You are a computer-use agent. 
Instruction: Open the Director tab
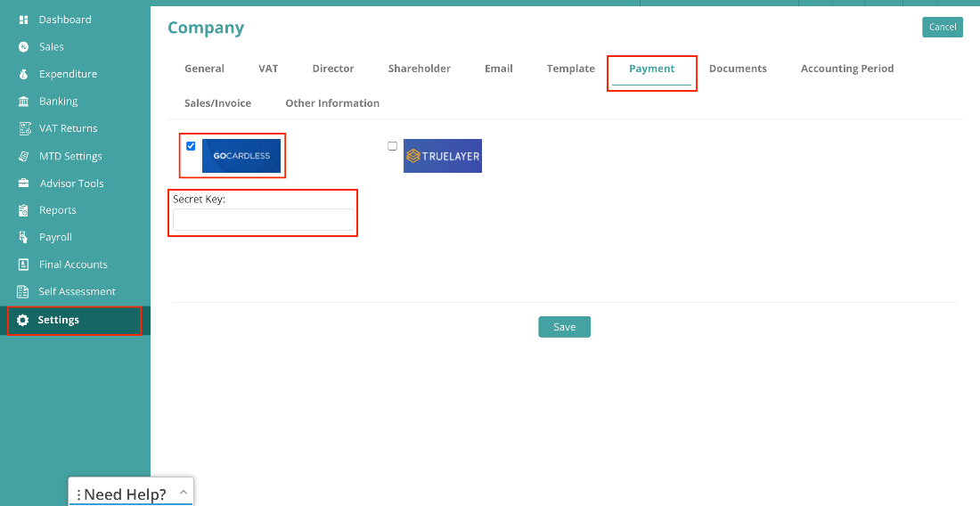point(333,69)
